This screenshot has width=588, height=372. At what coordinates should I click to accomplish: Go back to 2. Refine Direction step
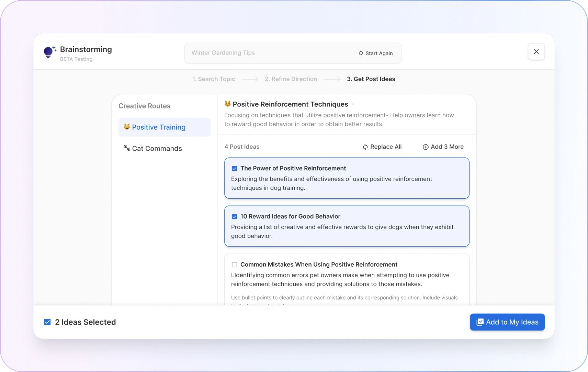coord(291,79)
